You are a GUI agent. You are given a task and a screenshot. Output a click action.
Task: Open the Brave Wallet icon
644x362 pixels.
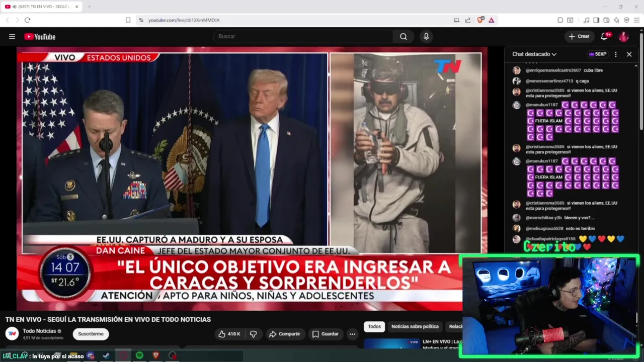[606, 20]
